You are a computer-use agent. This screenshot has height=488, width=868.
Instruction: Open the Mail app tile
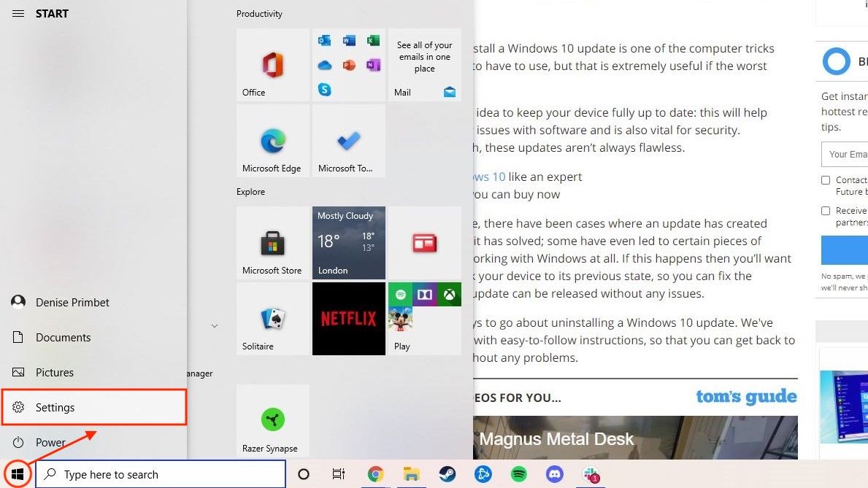click(424, 65)
